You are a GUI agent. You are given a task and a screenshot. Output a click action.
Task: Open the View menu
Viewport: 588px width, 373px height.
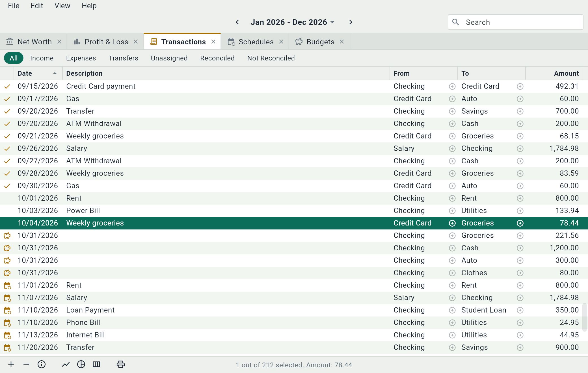coord(62,6)
